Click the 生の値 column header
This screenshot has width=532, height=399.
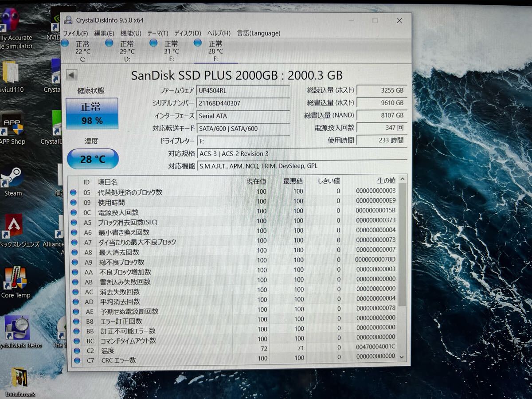pos(386,180)
